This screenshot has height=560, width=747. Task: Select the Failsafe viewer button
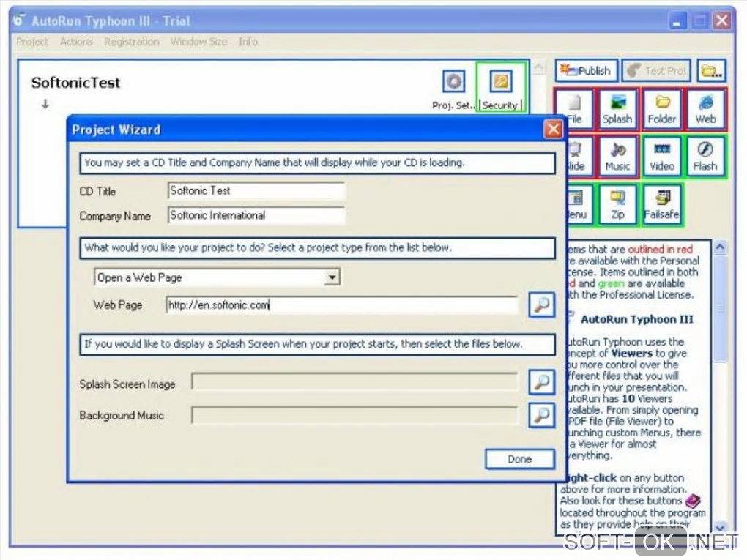pos(662,204)
